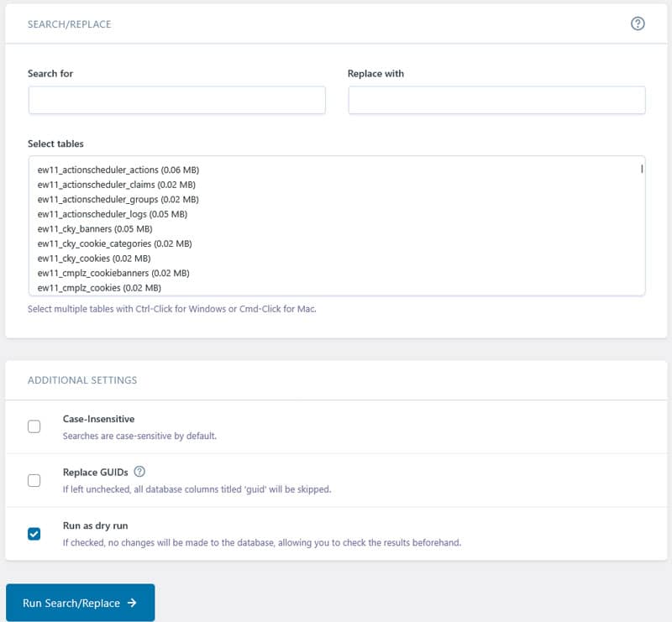Select the ew11_actionscheduler_logs table

pos(115,213)
